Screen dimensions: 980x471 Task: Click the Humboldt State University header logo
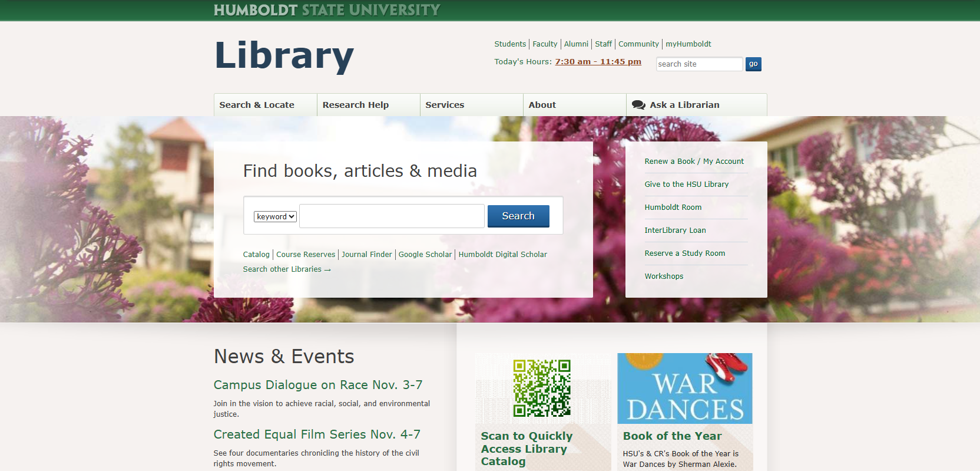(x=327, y=10)
